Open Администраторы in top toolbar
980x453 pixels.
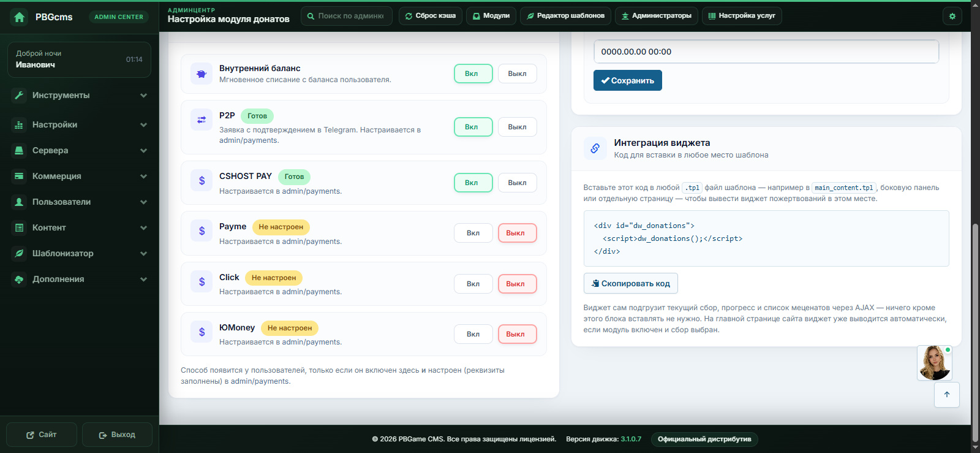657,16
